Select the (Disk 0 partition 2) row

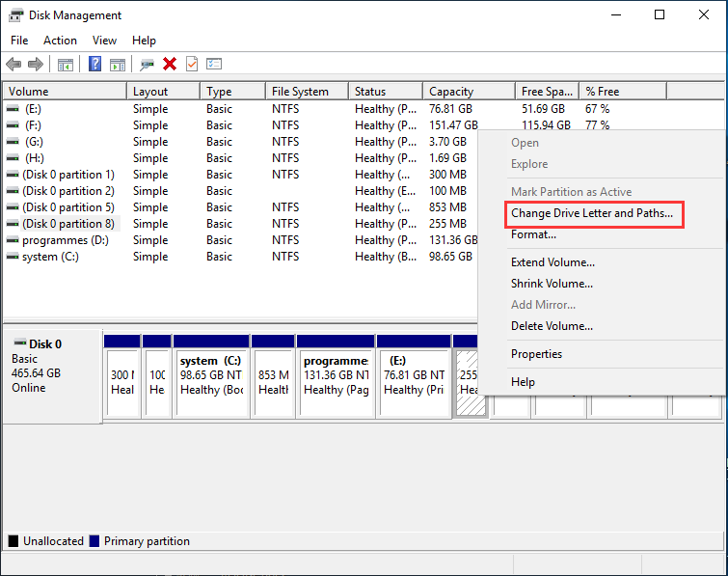68,191
